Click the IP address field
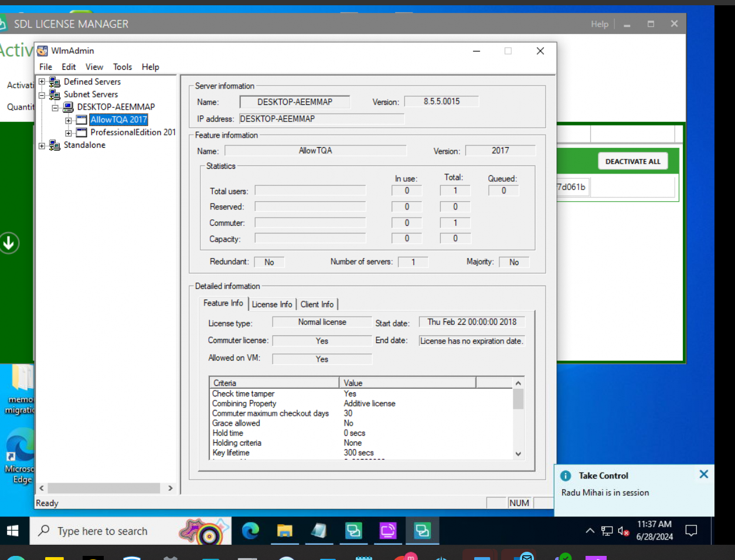This screenshot has height=560, width=735. coord(322,118)
